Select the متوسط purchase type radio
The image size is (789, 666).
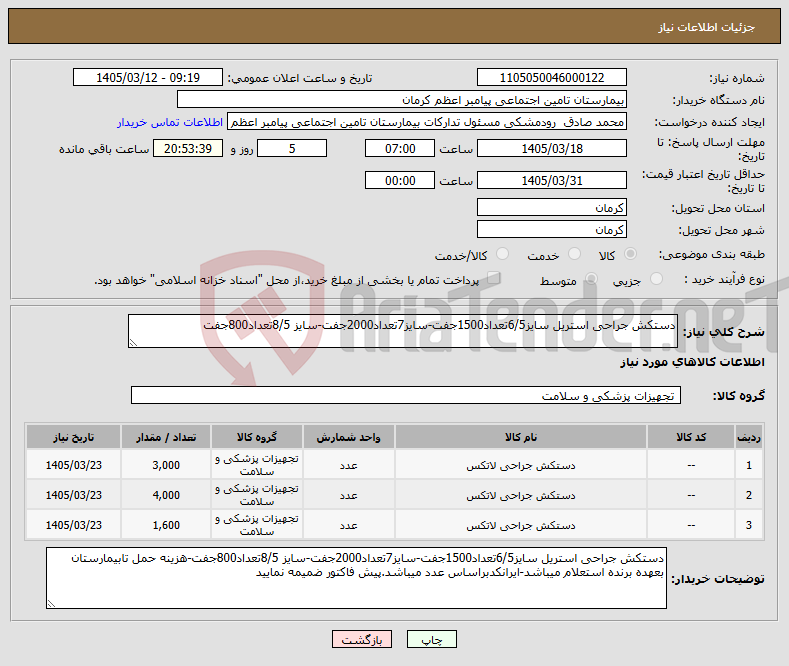(x=591, y=279)
